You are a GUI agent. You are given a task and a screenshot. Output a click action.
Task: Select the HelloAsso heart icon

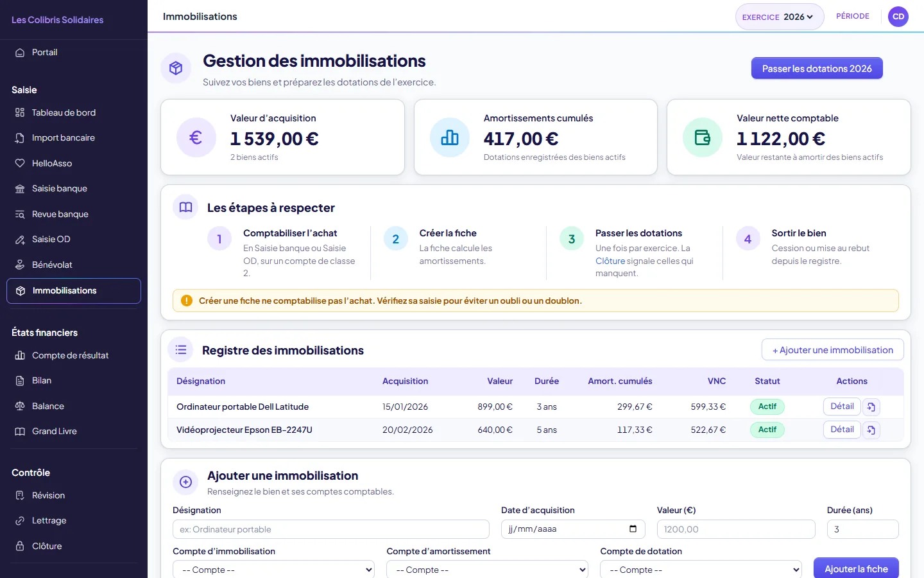coord(20,164)
